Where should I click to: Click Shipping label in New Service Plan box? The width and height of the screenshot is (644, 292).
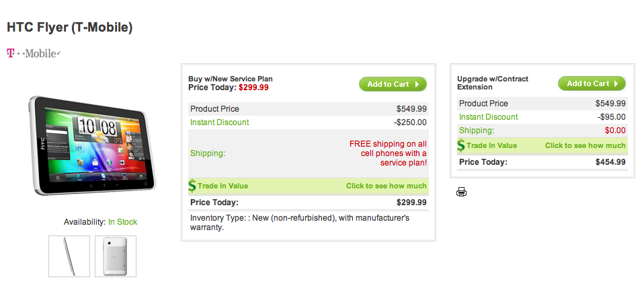pyautogui.click(x=208, y=153)
